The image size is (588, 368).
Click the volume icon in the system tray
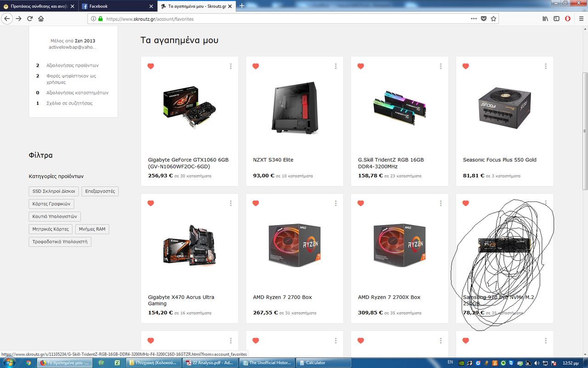tap(536, 362)
